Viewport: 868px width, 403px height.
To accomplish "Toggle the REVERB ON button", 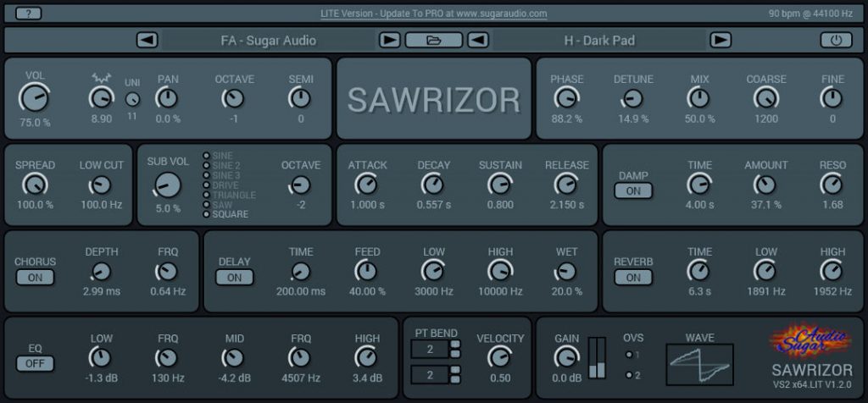I will point(633,278).
